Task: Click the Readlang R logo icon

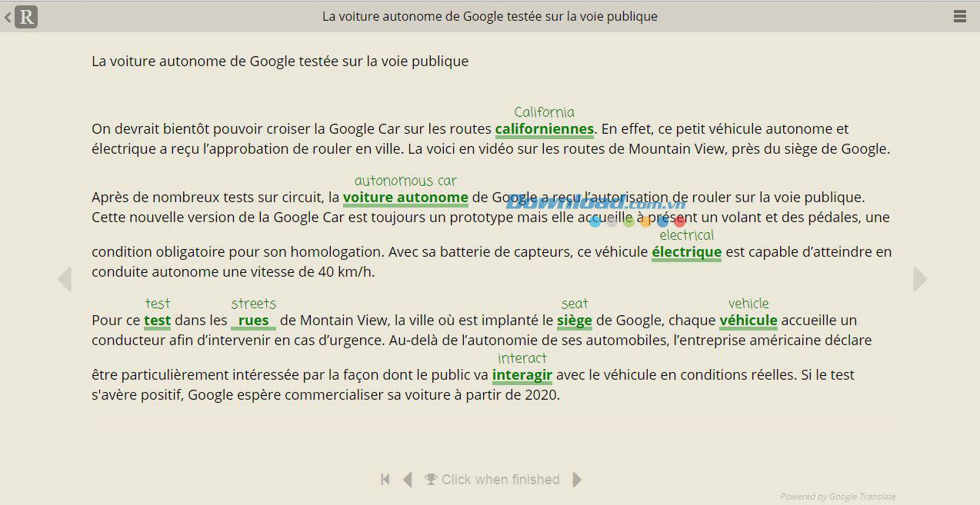Action: coord(26,17)
